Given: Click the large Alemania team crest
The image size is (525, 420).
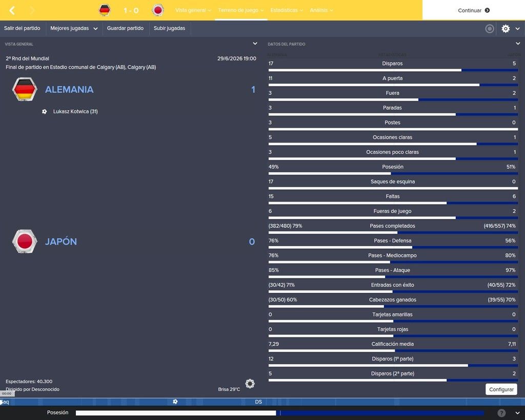Looking at the screenshot, I should point(25,89).
